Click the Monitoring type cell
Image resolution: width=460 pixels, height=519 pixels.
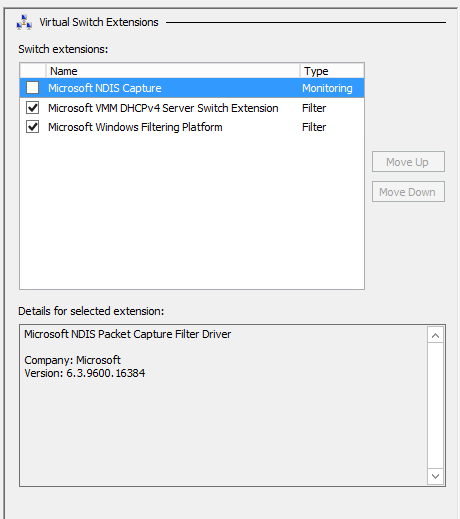point(327,88)
